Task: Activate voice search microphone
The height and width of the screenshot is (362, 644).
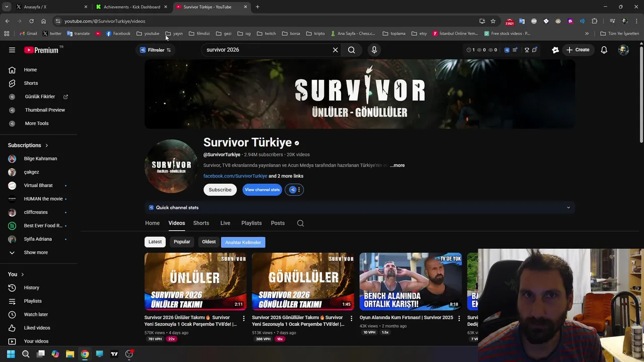Action: tap(374, 50)
